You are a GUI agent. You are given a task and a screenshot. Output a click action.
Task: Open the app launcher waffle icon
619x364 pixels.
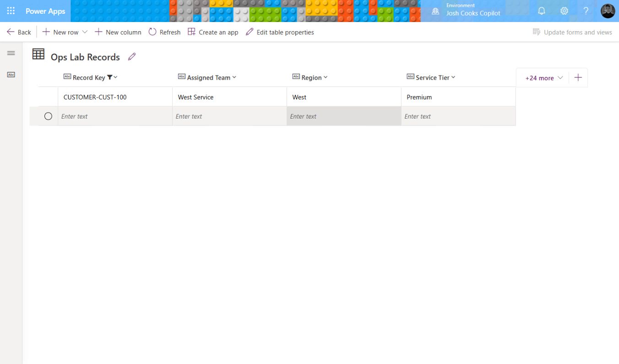[11, 11]
